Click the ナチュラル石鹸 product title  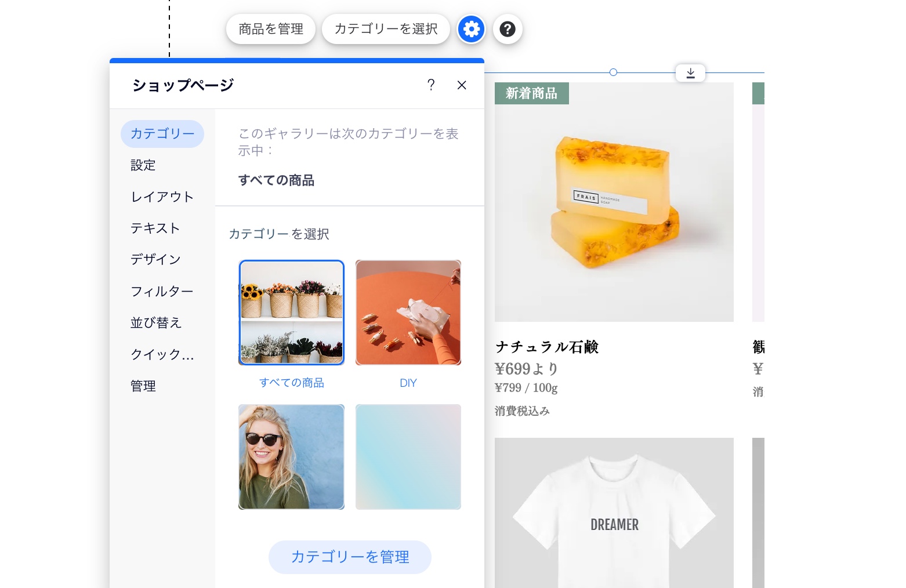pos(547,347)
